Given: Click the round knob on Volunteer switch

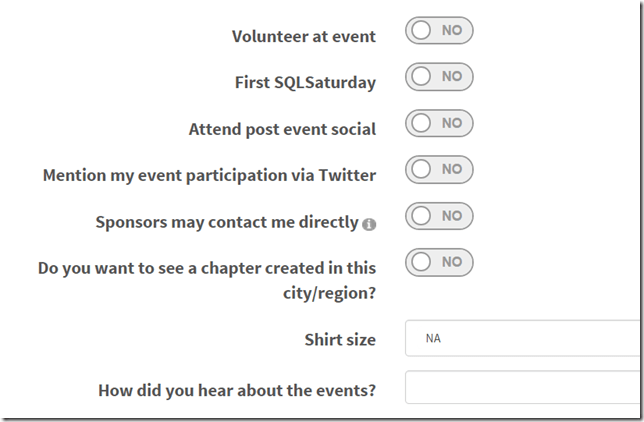Looking at the screenshot, I should pos(421,31).
